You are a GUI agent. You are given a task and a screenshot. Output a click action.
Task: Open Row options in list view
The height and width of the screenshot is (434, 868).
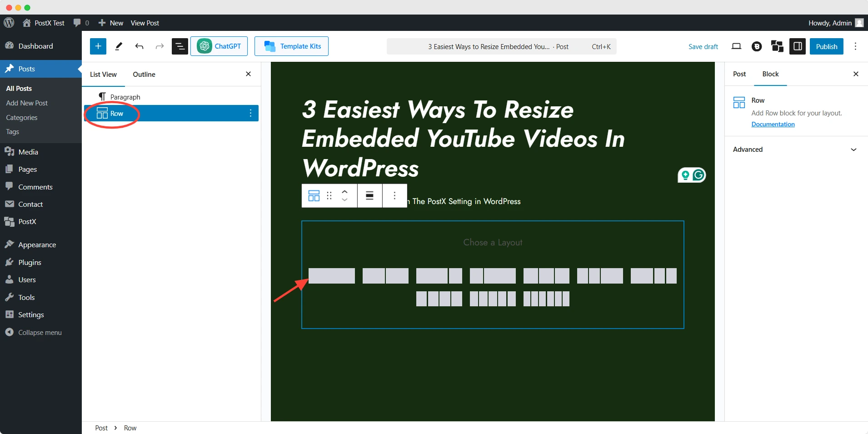(x=250, y=113)
